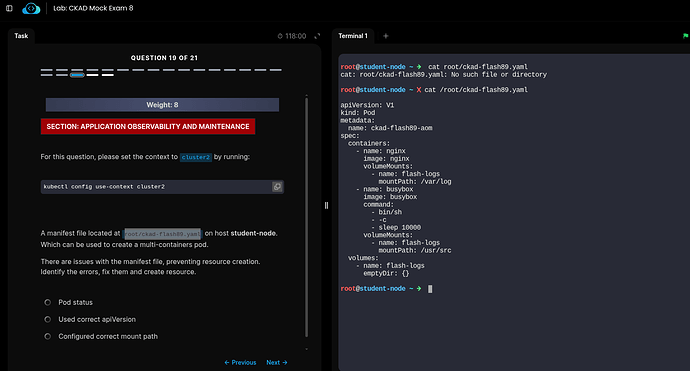The height and width of the screenshot is (371, 690).
Task: Click the cluster2 context label
Action: pyautogui.click(x=196, y=157)
